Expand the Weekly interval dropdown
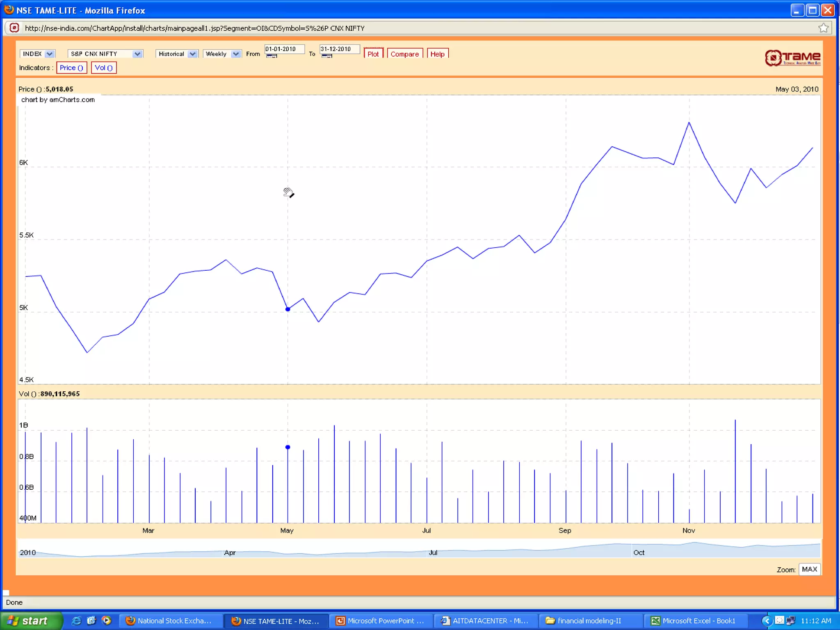 (x=235, y=54)
